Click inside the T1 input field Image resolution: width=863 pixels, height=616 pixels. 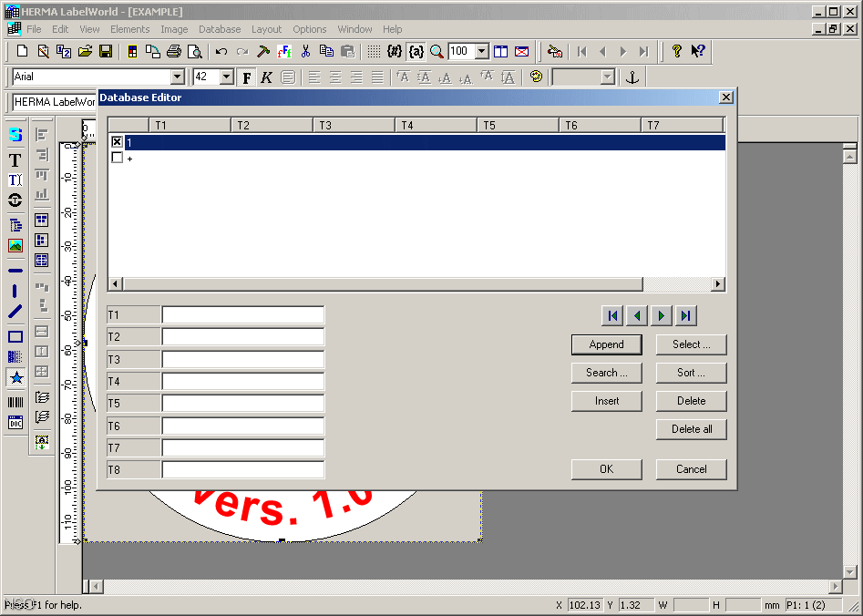(241, 314)
